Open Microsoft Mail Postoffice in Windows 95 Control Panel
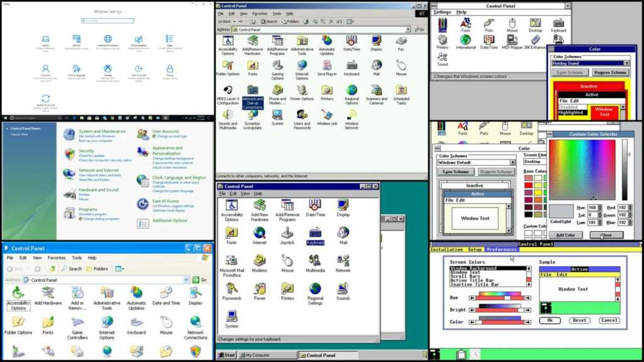 click(x=231, y=266)
